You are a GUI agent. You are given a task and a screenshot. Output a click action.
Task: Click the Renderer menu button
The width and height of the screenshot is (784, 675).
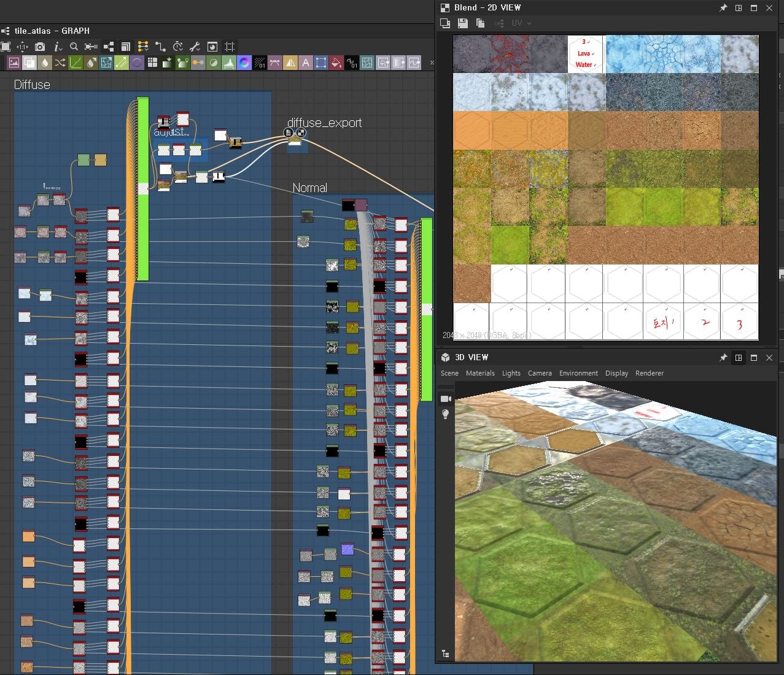coord(650,373)
